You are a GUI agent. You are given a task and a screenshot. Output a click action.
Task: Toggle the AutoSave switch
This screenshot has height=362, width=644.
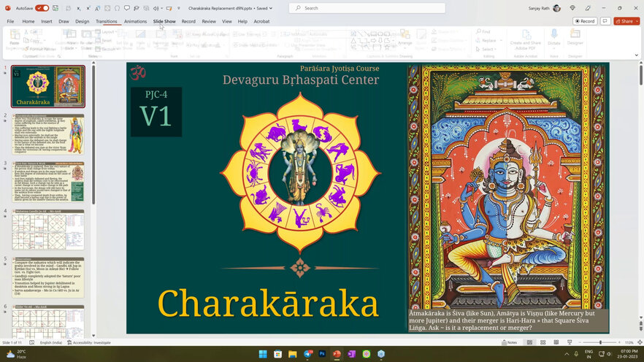pos(42,8)
